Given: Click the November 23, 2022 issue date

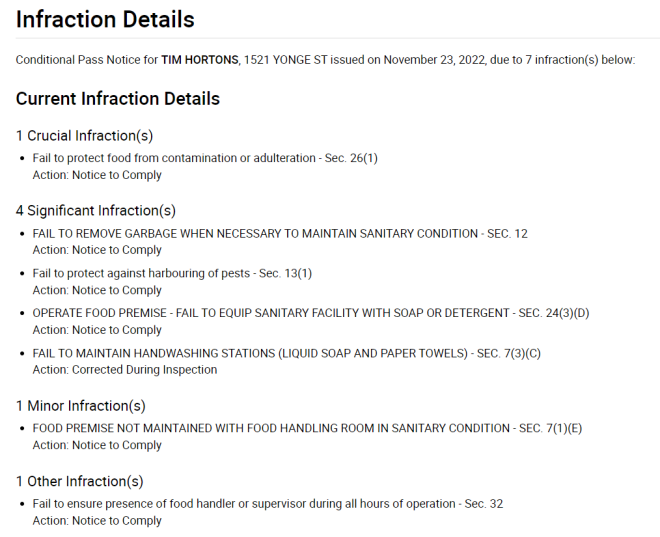Looking at the screenshot, I should [x=434, y=60].
